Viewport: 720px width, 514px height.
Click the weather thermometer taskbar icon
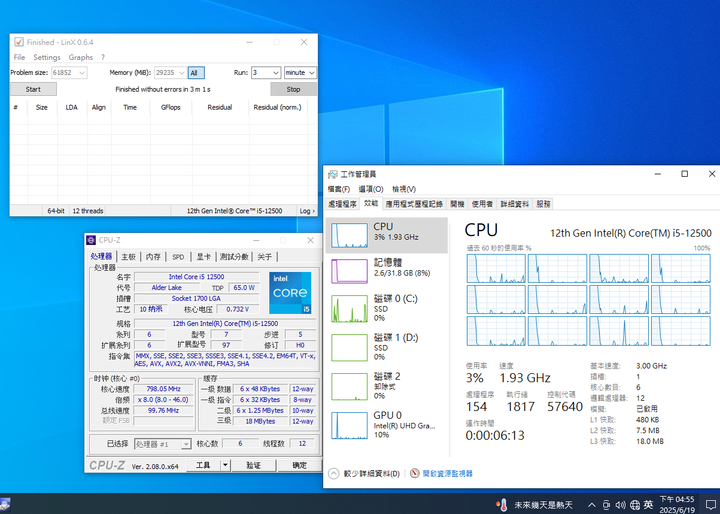tap(502, 505)
